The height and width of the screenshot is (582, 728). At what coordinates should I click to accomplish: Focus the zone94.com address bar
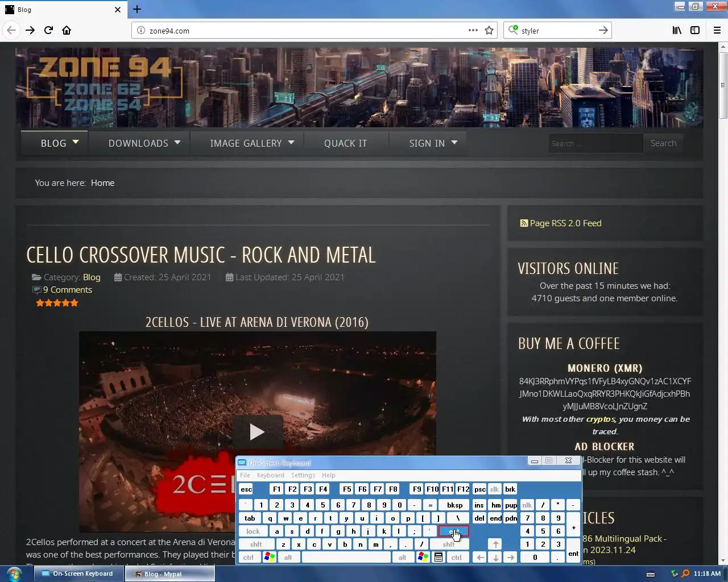coord(307,31)
